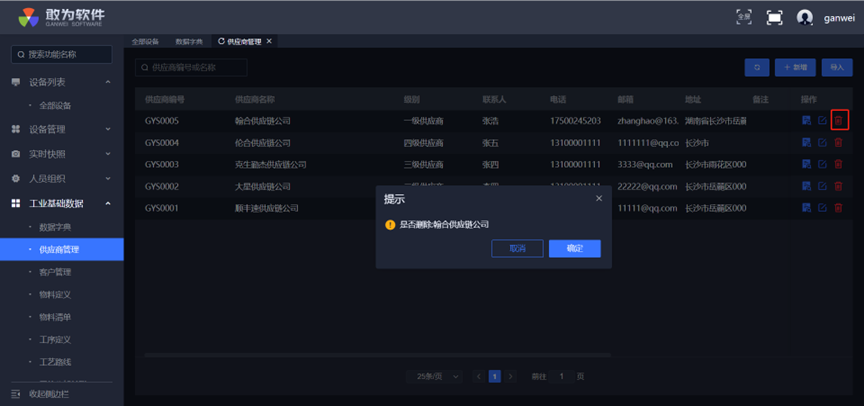Select 供应商管理 in the sidebar

pyautogui.click(x=62, y=250)
